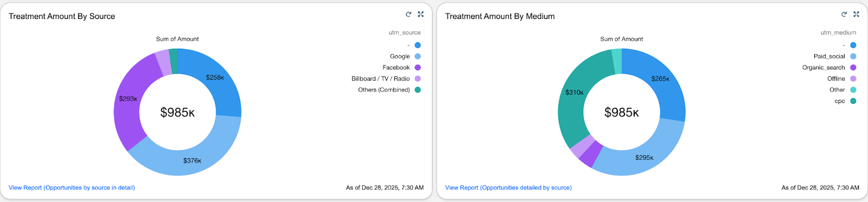Select the Google legend label

click(400, 56)
